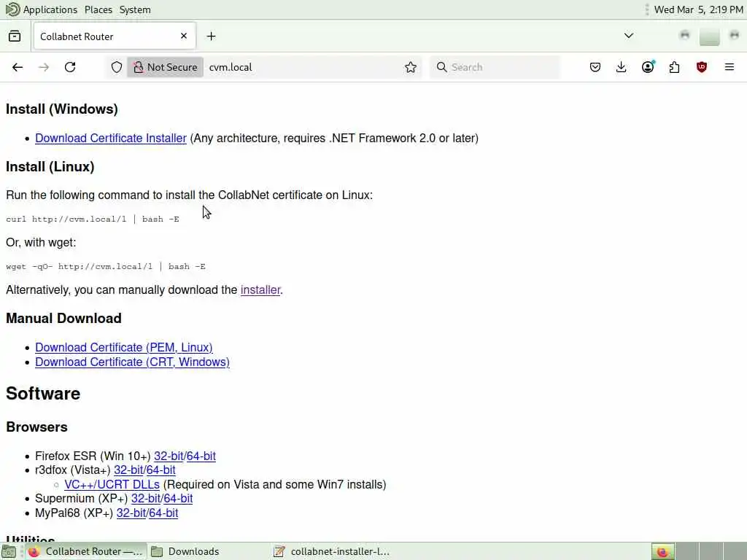Viewport: 747px width, 560px height.
Task: Open the Extensions puzzle icon
Action: tap(675, 67)
